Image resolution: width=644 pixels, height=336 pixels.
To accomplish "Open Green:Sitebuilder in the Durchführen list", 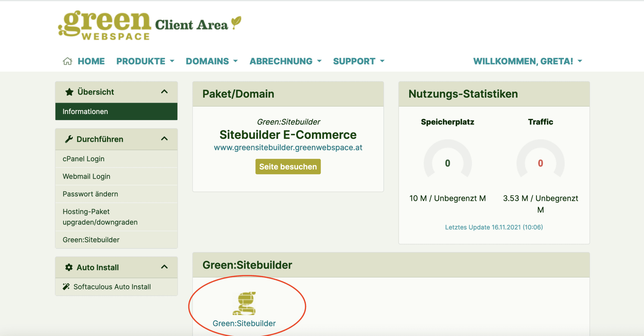I will [116, 240].
